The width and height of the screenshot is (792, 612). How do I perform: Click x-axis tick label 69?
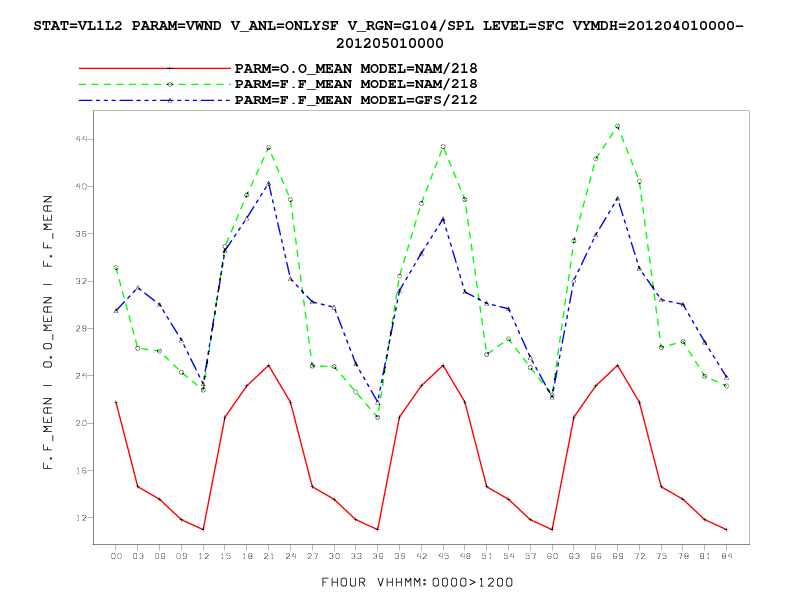point(618,556)
